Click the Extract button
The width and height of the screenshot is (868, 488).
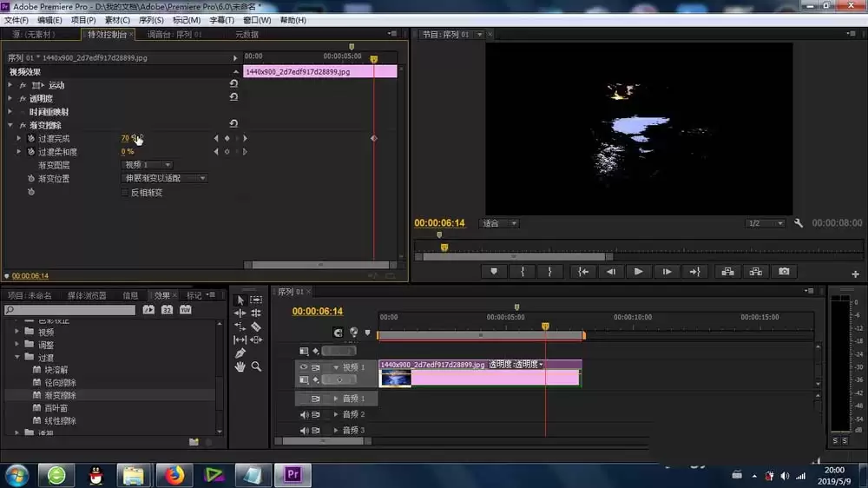click(756, 272)
